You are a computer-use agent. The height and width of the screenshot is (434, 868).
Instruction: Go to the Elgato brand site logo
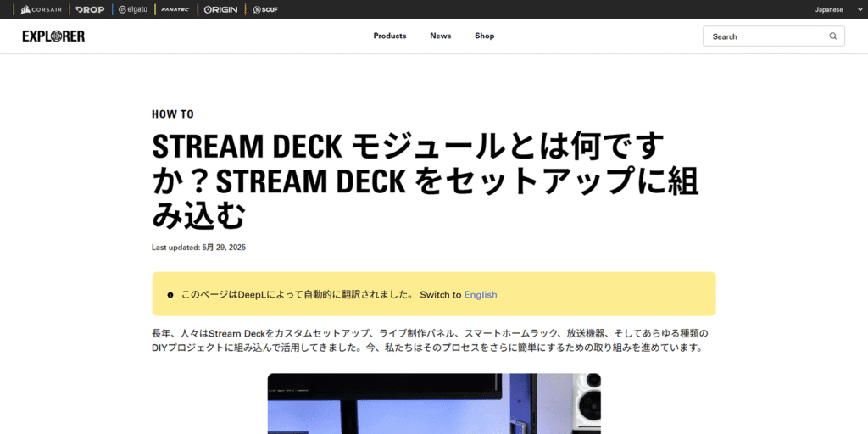click(133, 9)
